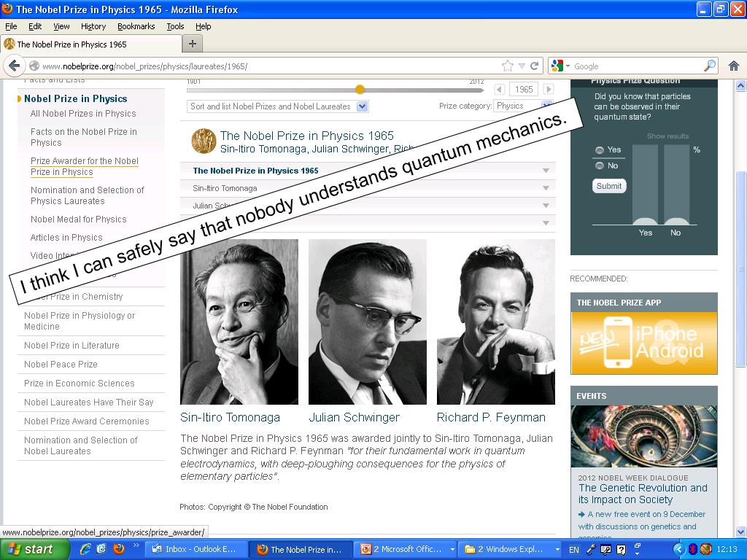Open the Help menu
This screenshot has height=560, width=747.
(203, 26)
